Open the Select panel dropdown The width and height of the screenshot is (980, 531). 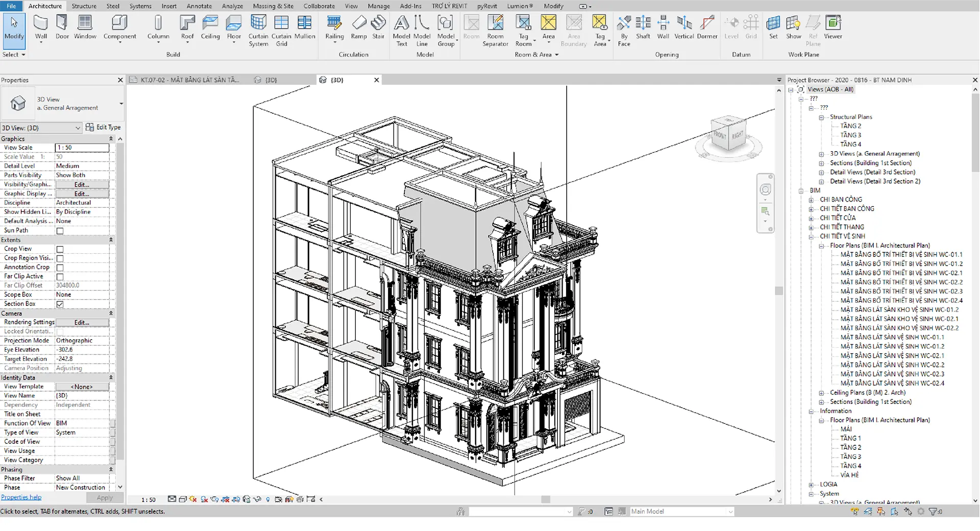click(x=14, y=55)
